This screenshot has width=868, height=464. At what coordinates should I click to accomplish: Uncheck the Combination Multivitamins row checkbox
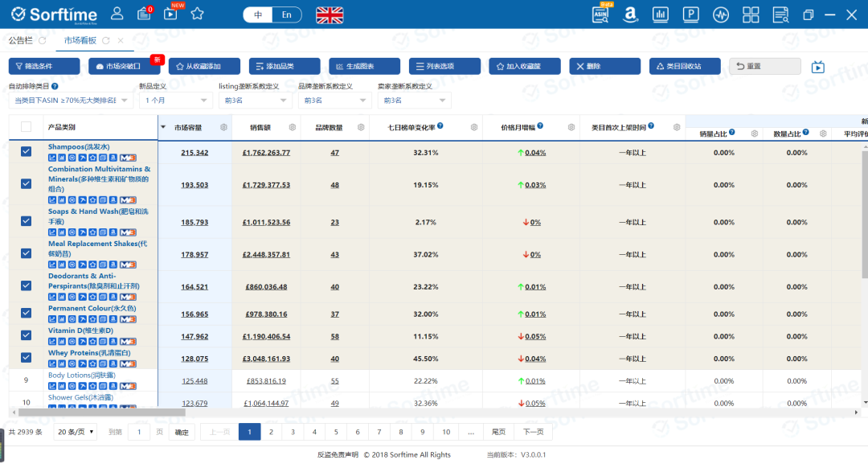pos(26,184)
